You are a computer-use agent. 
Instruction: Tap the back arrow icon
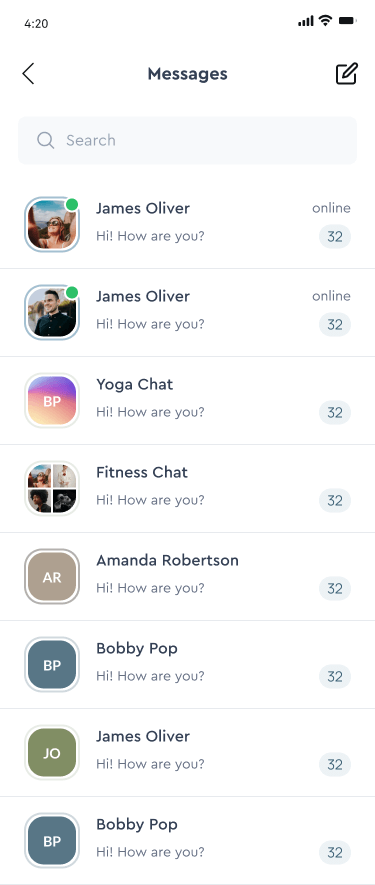28,74
